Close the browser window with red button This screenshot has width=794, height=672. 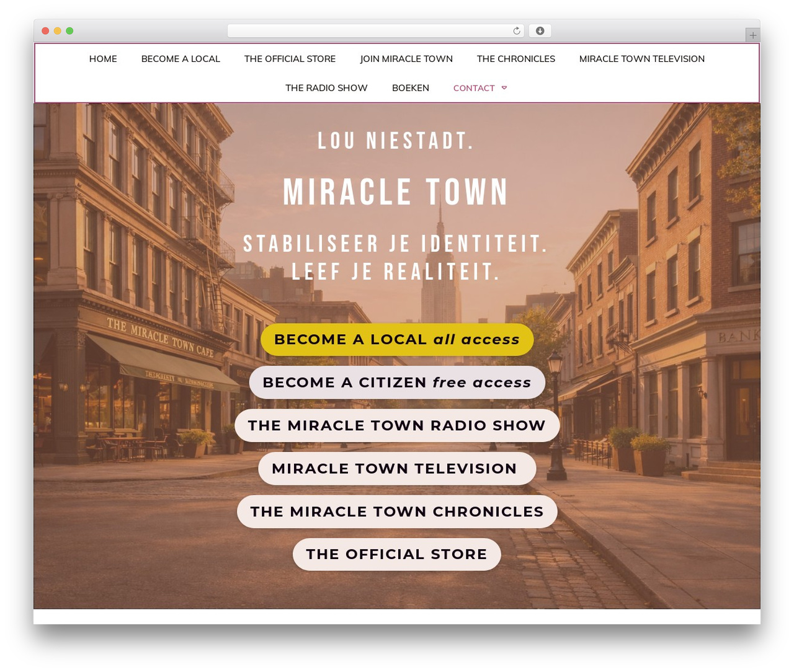45,31
